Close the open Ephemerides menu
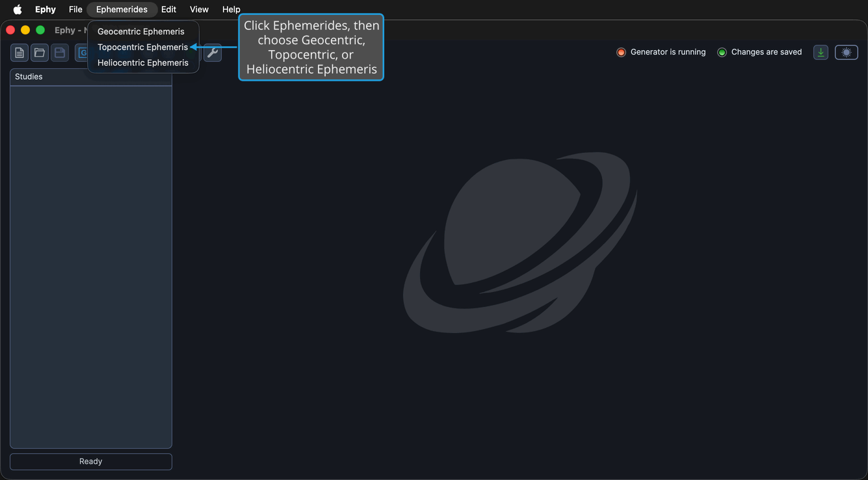This screenshot has height=480, width=868. [122, 9]
